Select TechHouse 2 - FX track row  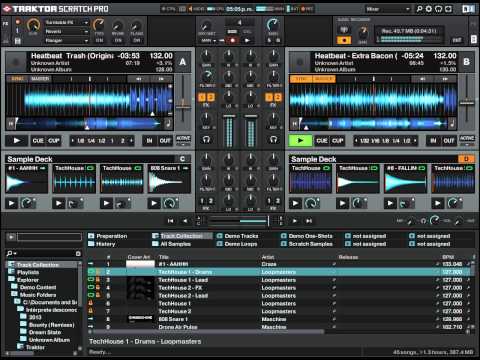(279, 287)
